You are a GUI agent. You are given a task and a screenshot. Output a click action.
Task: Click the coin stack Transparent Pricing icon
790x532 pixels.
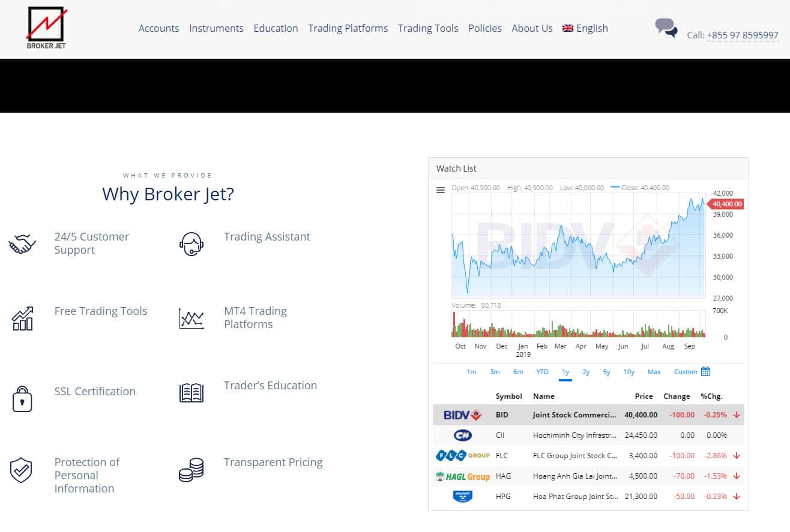191,470
